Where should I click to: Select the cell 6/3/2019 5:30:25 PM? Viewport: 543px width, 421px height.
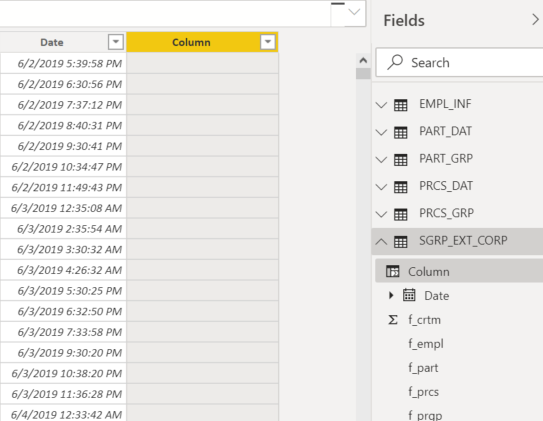[63, 291]
